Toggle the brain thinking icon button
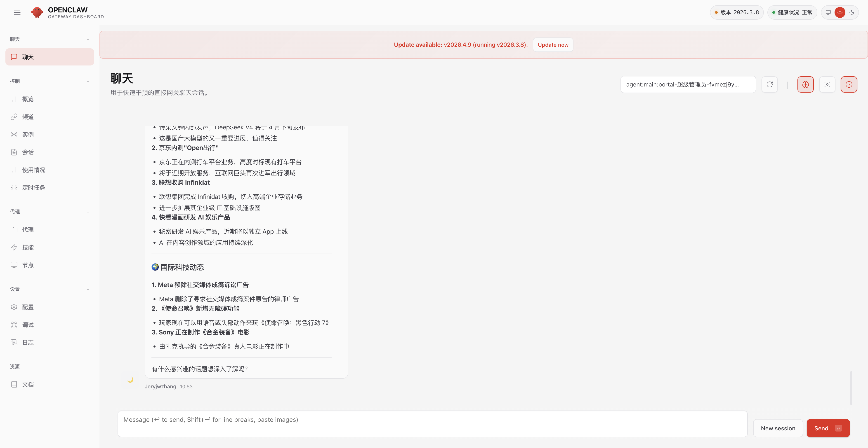This screenshot has height=448, width=868. tap(805, 84)
